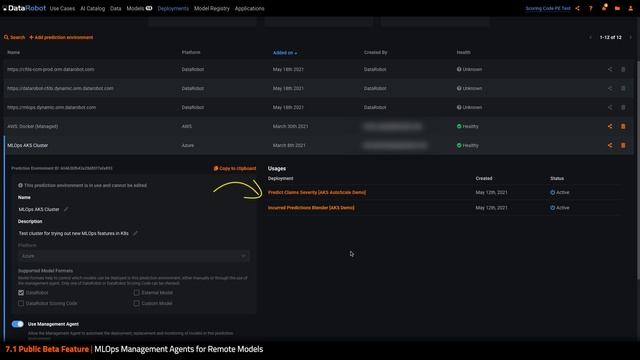The height and width of the screenshot is (360, 640).
Task: Go to next page of environments
Action: click(630, 38)
